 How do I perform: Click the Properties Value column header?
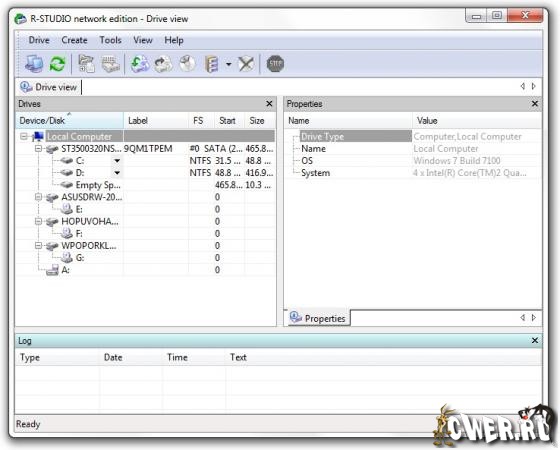[x=477, y=121]
